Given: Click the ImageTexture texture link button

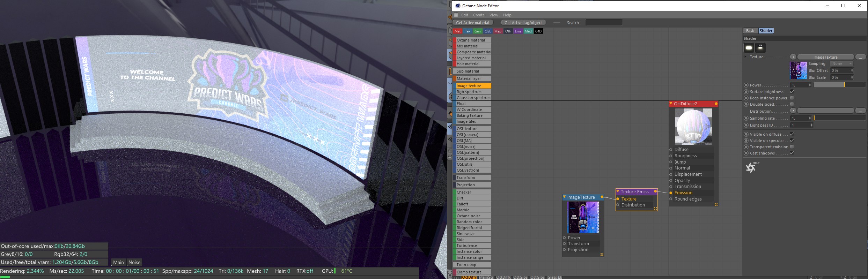Looking at the screenshot, I should coord(825,57).
